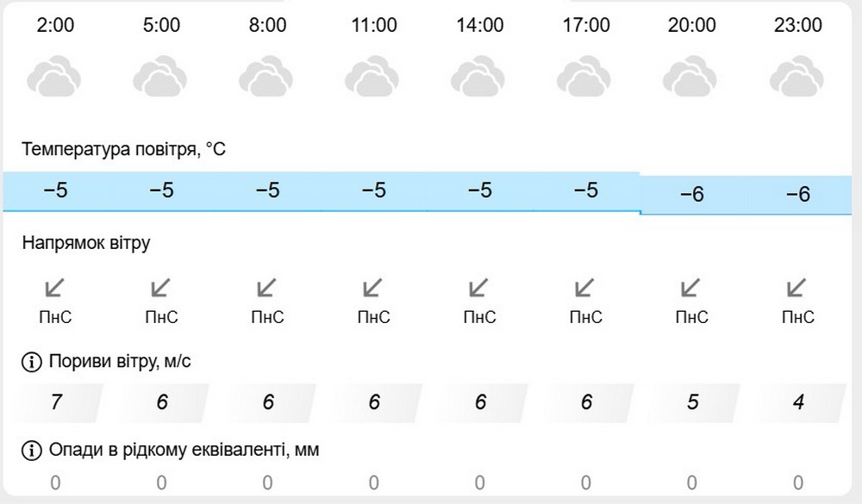Click the Температура повітря, °C heading
862x504 pixels.
123,150
